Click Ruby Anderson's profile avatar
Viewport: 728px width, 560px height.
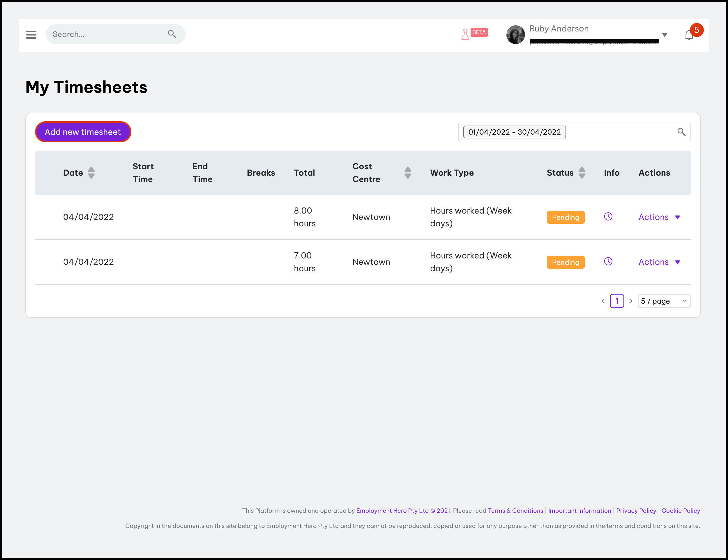coord(515,35)
